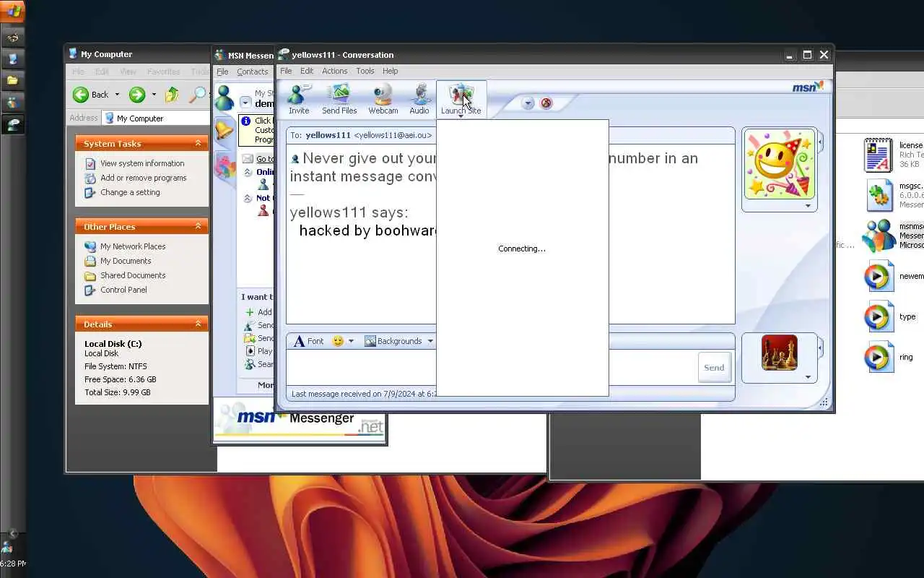The image size is (924, 578).
Task: Open Help menu in Conversation window
Action: [390, 71]
